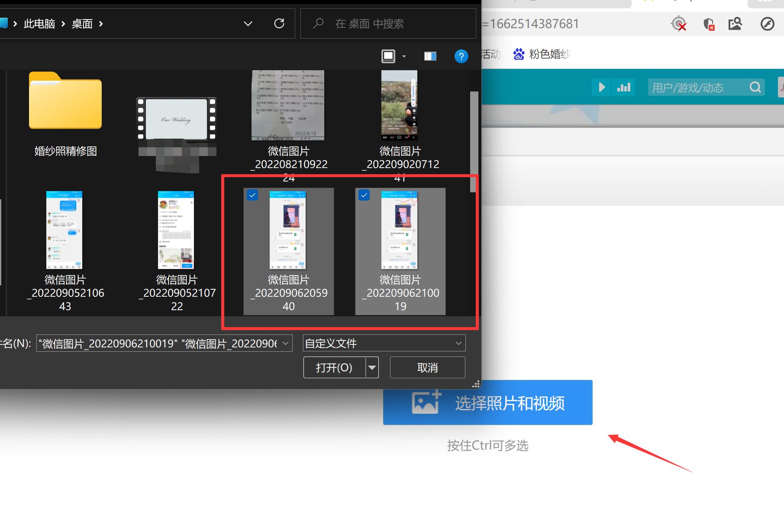Click 桌面 in the breadcrumb path

point(82,24)
